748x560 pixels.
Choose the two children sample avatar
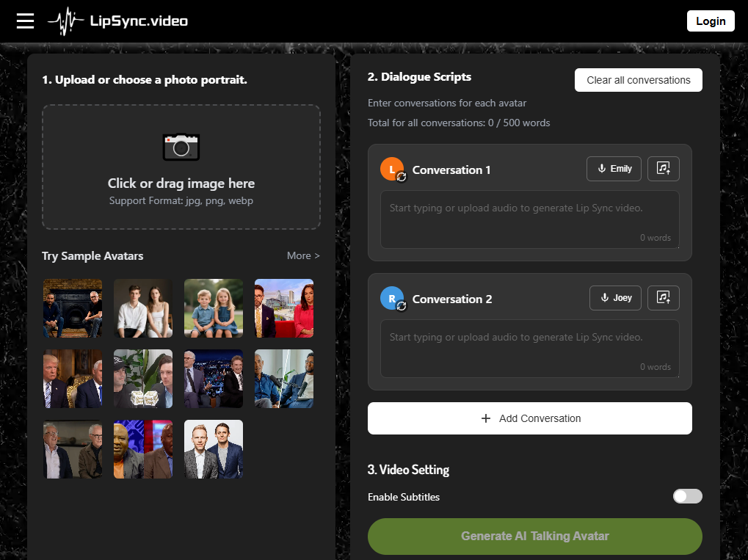pos(213,308)
